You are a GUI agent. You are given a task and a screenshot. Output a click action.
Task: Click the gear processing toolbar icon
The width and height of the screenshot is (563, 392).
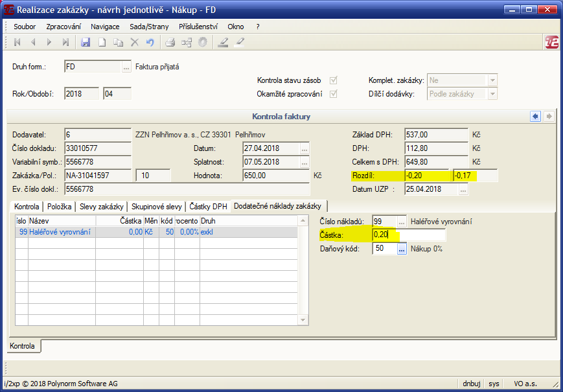pyautogui.click(x=203, y=42)
